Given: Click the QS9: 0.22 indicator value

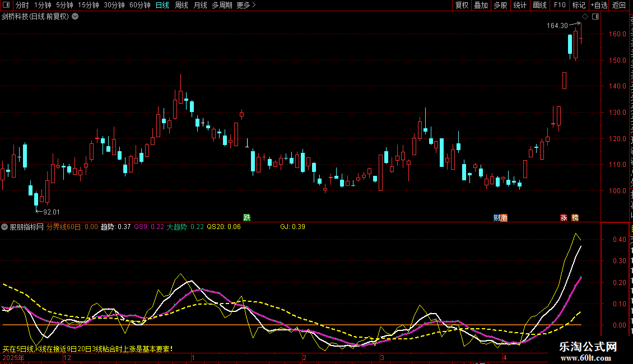Looking at the screenshot, I should 149,227.
